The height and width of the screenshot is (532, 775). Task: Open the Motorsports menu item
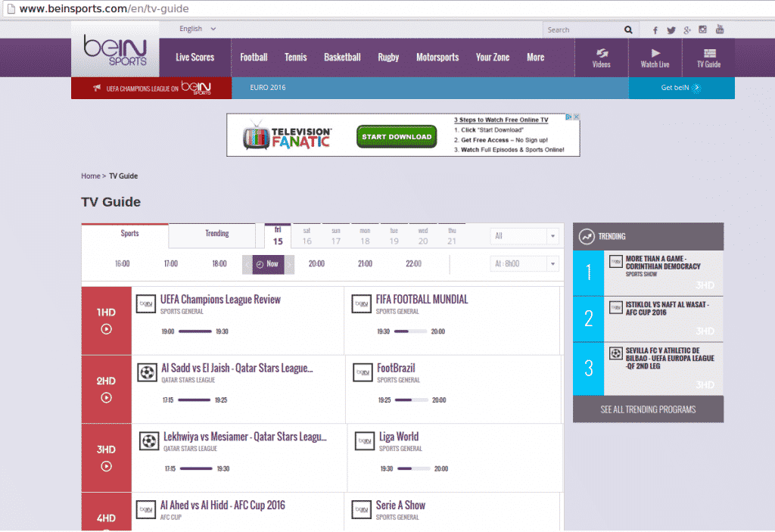[x=437, y=58]
